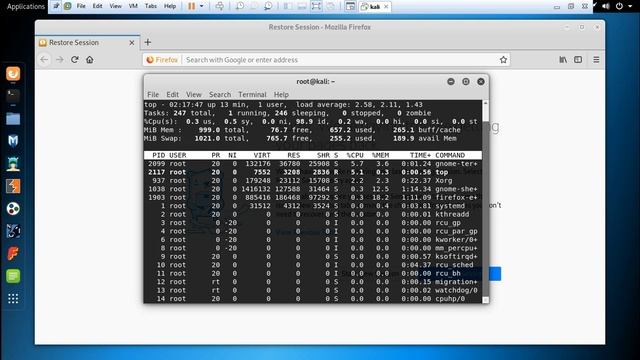Bookmark this page with the star
Viewport: 640px width, 360px height.
point(503,60)
